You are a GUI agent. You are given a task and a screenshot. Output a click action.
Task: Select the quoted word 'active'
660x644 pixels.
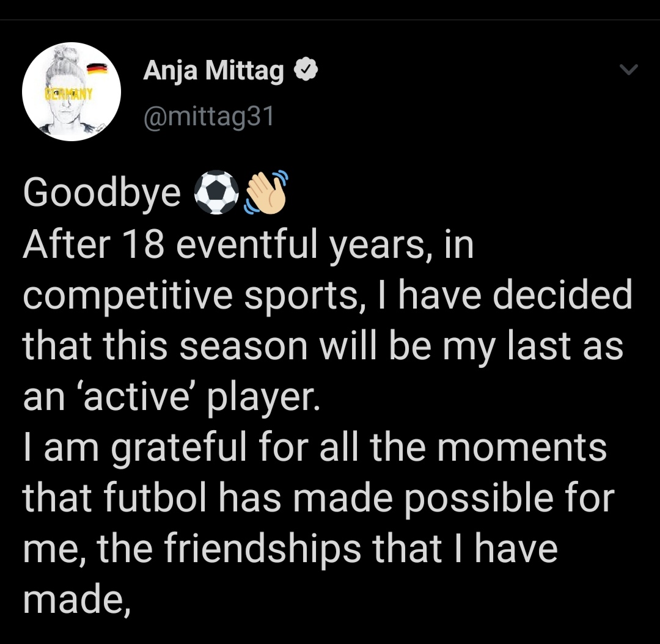click(137, 397)
